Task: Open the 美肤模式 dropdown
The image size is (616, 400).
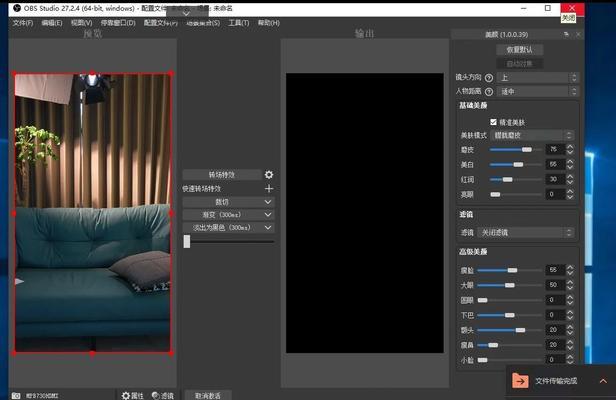Action: (532, 135)
